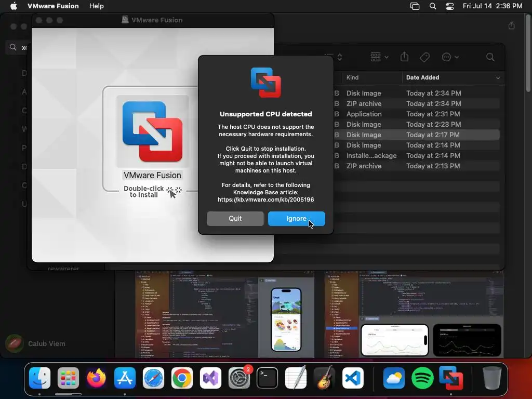
Task: Open the dark chart preview thumbnail
Action: [467, 340]
